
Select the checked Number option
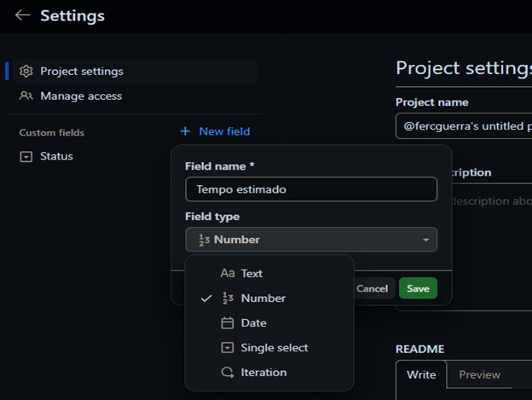[263, 299]
